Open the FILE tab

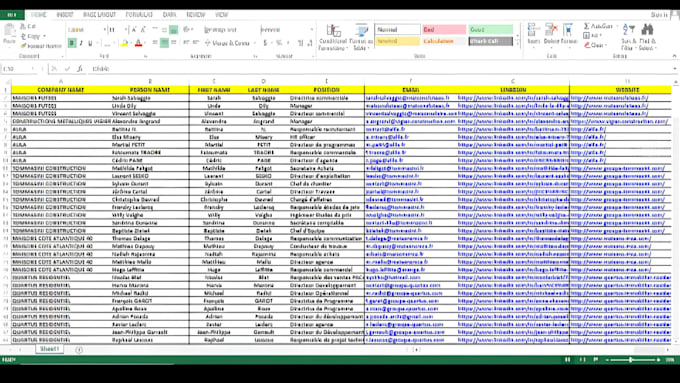point(12,15)
